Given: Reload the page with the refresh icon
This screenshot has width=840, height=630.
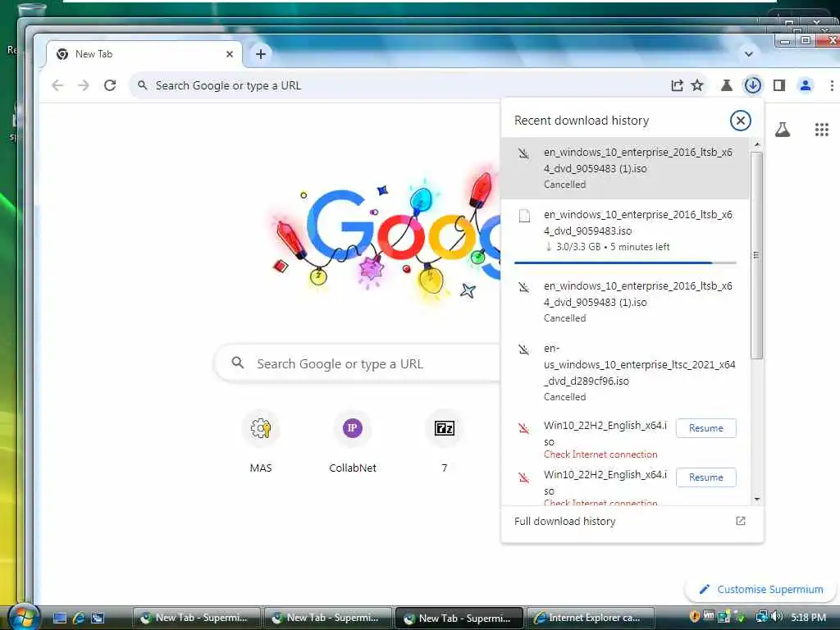Looking at the screenshot, I should click(x=110, y=85).
